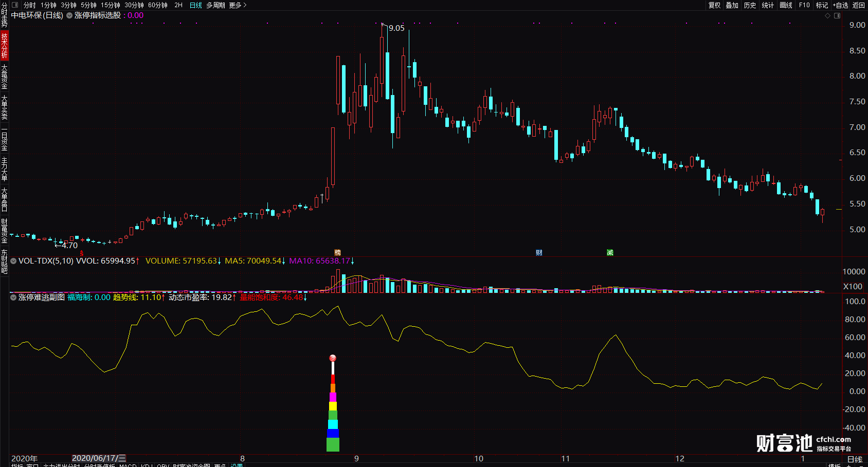This screenshot has height=467, width=868.
Task: Click the 复权 button
Action: [715, 5]
